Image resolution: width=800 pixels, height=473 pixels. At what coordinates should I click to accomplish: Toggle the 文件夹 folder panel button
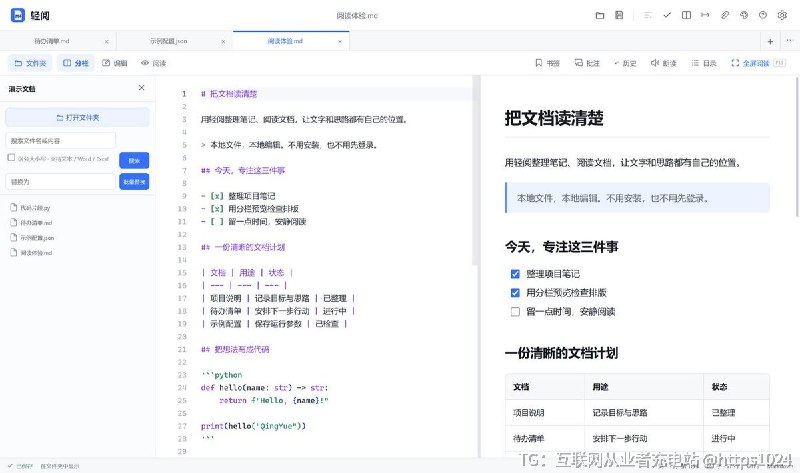[x=30, y=63]
